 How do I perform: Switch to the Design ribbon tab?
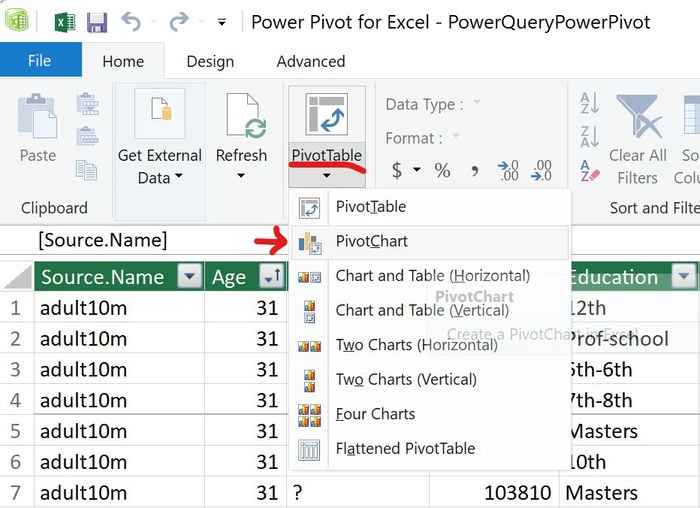(x=210, y=61)
